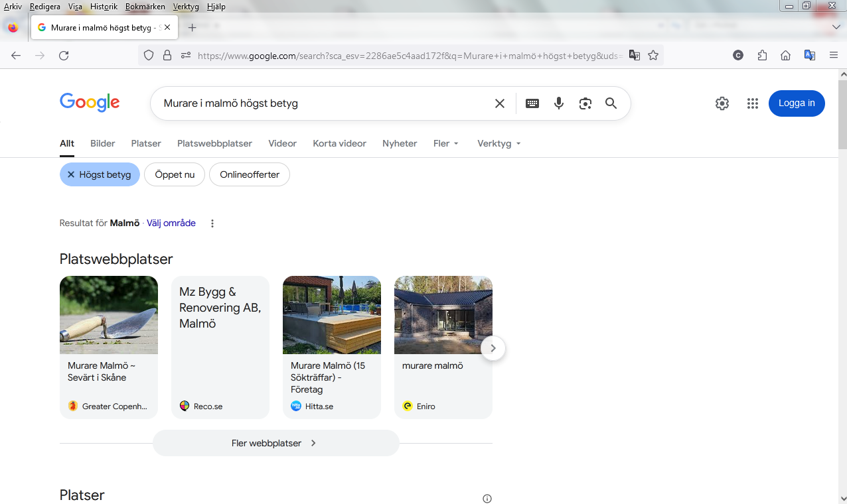Click the on-screen keyboard icon
Screen dimensions: 847x504
coord(532,103)
